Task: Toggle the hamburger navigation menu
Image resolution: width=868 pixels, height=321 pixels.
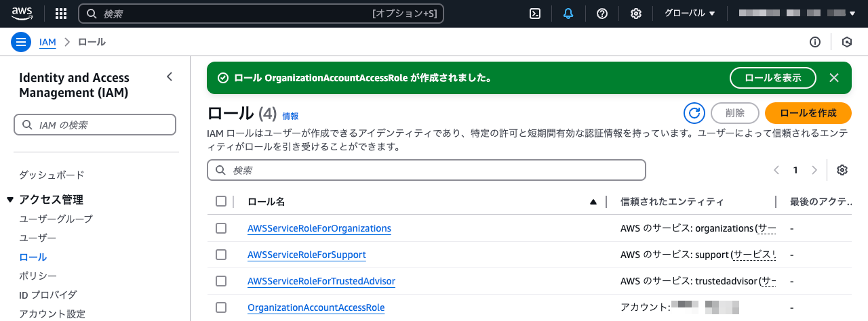Action: (x=21, y=42)
